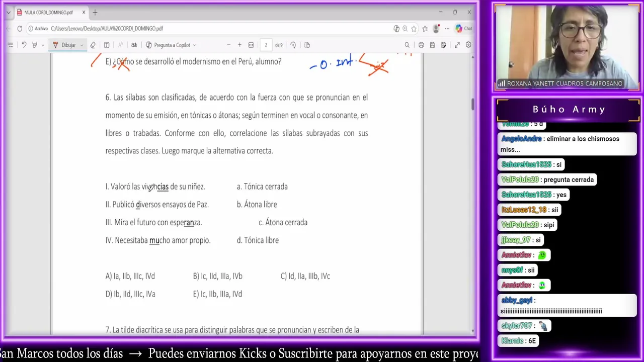Refresh the browser page
Viewport: 644px width, 362px height.
(20, 29)
